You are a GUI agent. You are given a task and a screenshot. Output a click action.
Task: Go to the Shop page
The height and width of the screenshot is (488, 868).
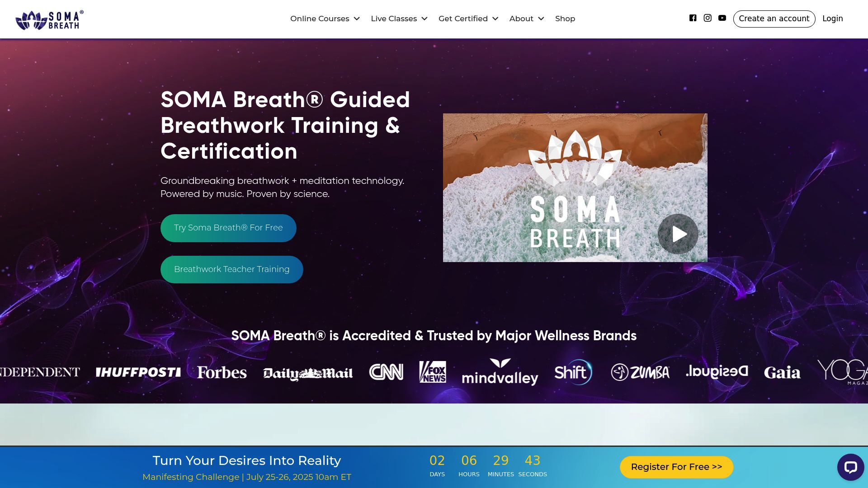[x=565, y=19]
